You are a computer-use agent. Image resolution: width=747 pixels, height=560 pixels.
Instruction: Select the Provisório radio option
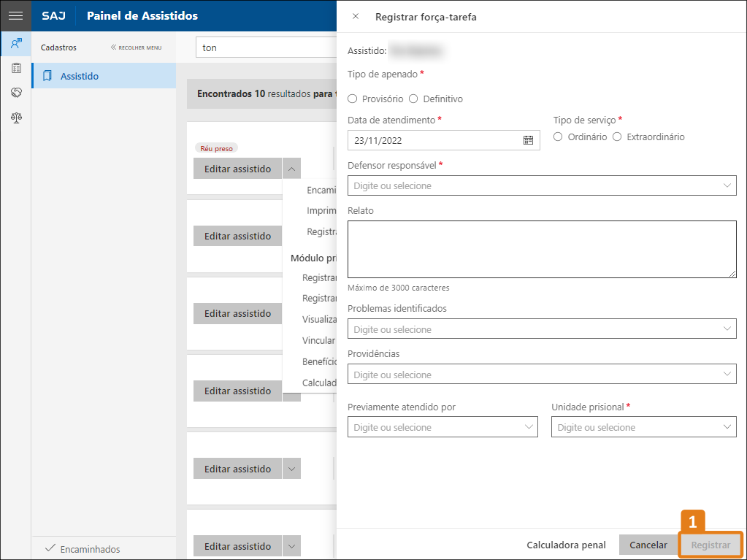352,99
